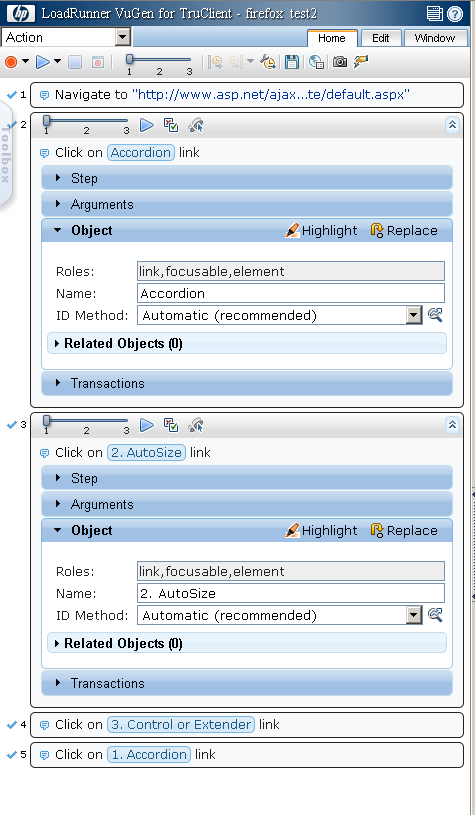The height and width of the screenshot is (815, 475).
Task: Click the Highlight icon in step 2 Object
Action: tap(293, 230)
